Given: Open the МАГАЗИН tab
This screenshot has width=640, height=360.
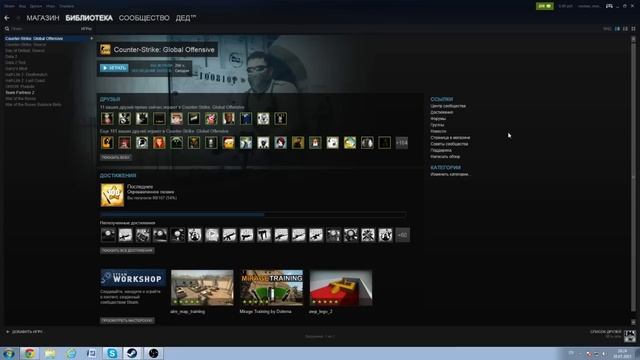Looking at the screenshot, I should (x=43, y=18).
